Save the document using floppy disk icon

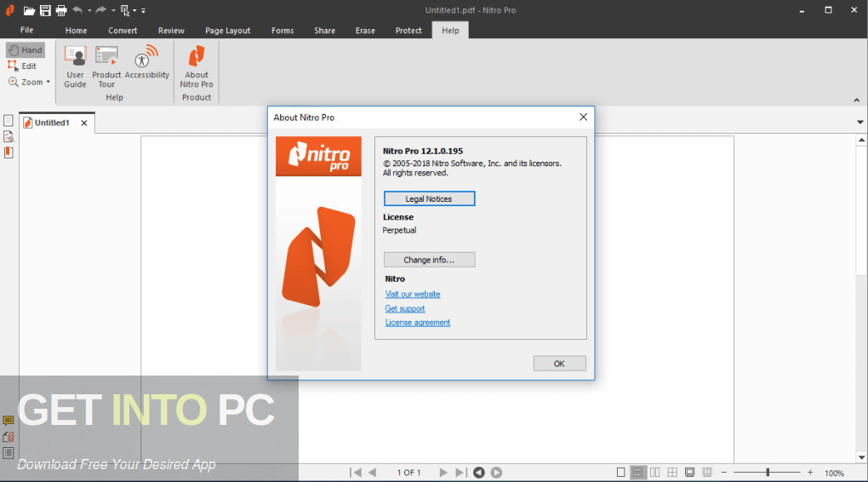[45, 10]
